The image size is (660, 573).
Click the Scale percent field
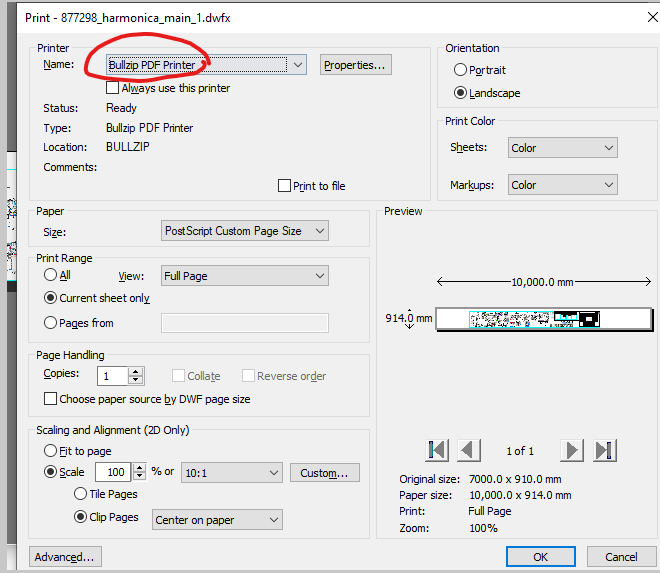(114, 472)
